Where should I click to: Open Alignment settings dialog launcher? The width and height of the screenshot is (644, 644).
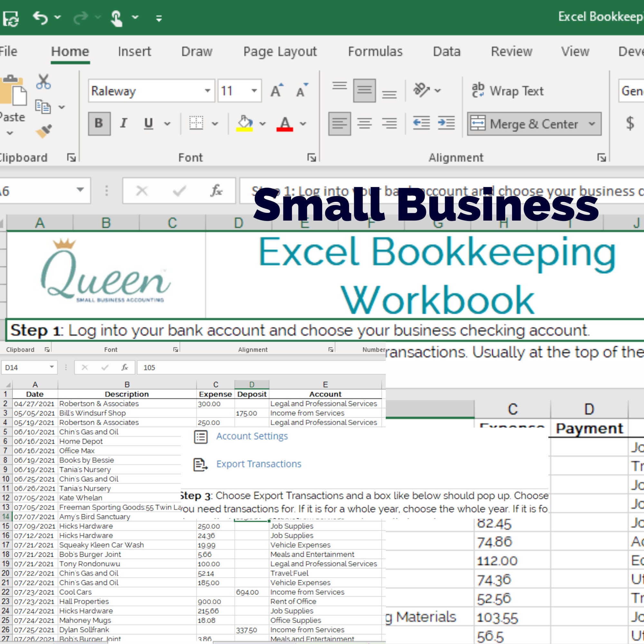[x=601, y=157]
